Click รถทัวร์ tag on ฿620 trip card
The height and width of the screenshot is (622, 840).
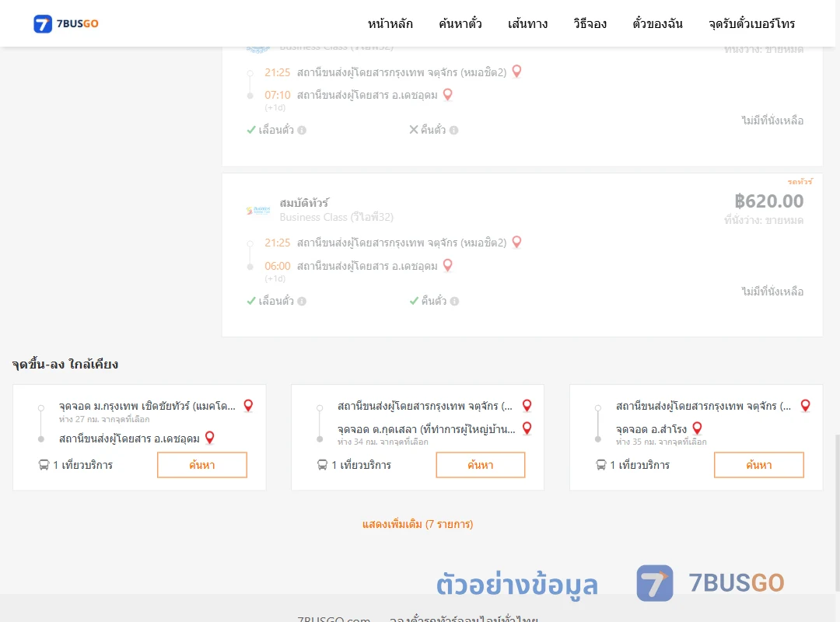(800, 182)
